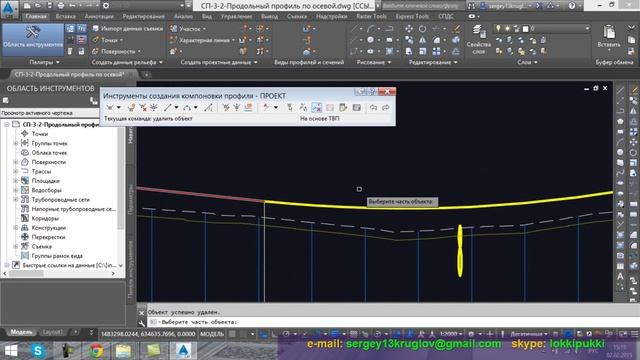Expand the Группы точек tree node
The image size is (640, 360).
point(16,143)
